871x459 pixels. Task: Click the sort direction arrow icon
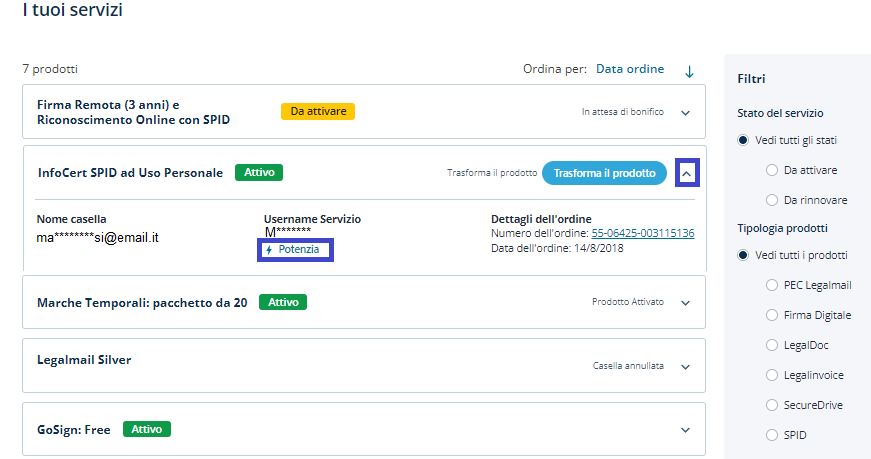(x=689, y=71)
